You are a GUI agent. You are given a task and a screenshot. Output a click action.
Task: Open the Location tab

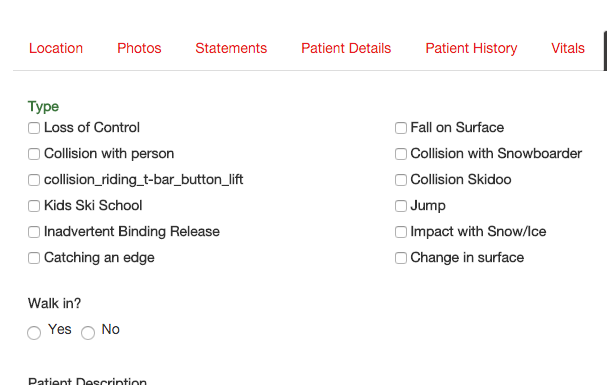(x=56, y=48)
